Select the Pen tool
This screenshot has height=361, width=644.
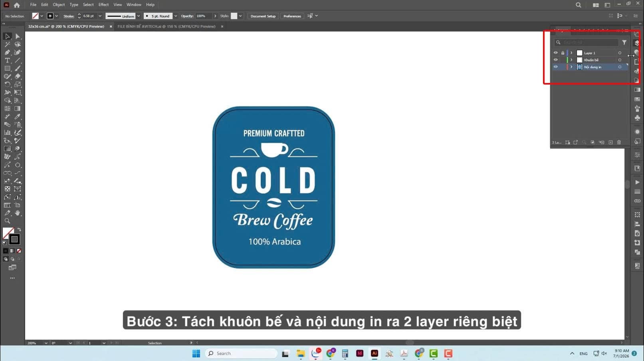(7, 52)
